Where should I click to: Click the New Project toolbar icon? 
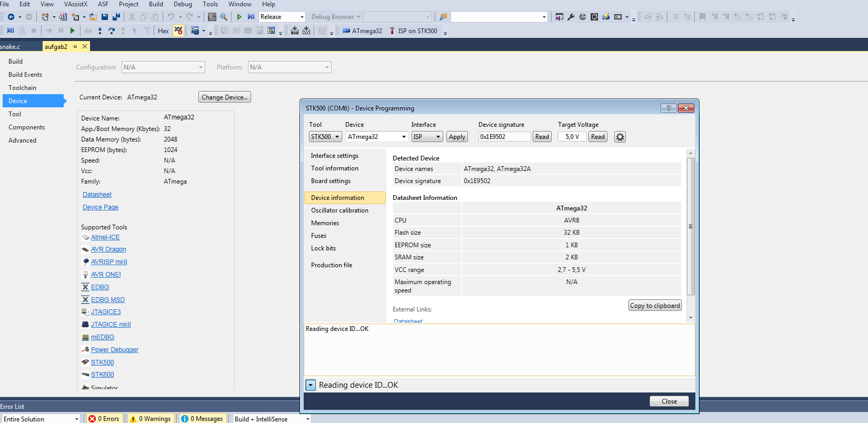pos(45,17)
